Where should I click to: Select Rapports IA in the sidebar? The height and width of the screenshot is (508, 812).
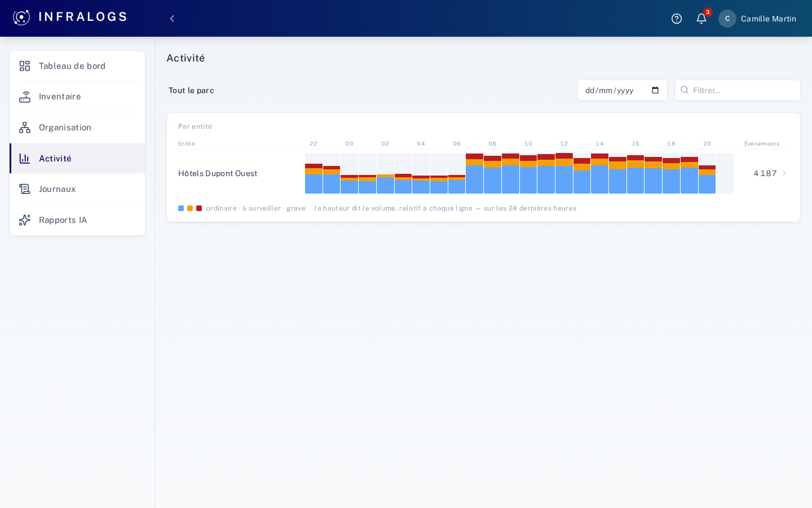[x=77, y=220]
